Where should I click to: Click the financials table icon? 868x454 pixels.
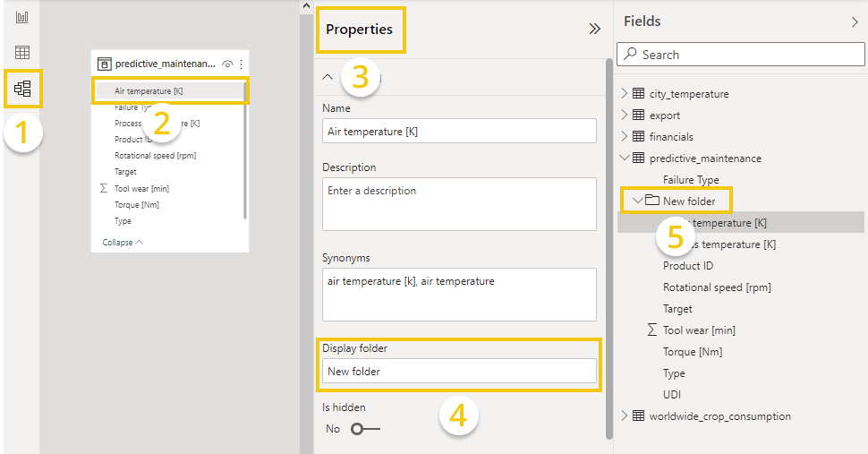[638, 137]
